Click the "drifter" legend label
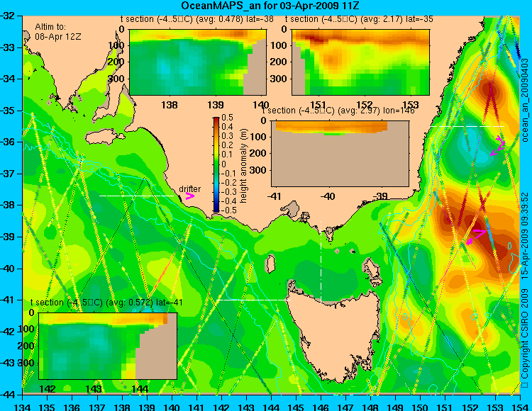532x411 pixels. pyautogui.click(x=189, y=189)
